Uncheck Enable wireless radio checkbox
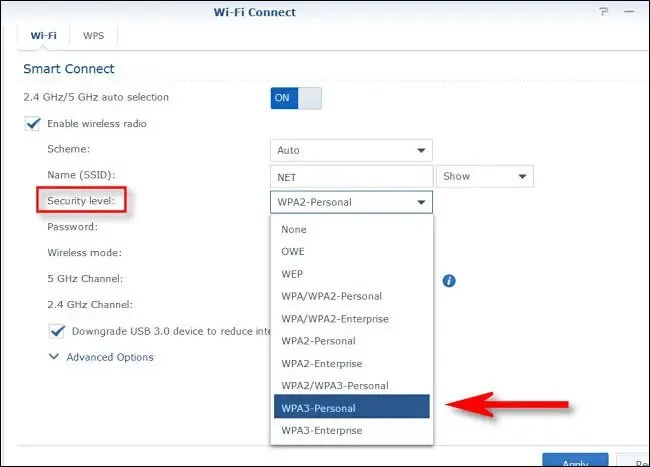650x467 pixels. 32,124
